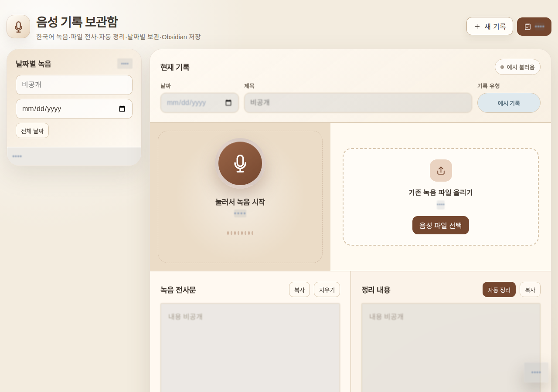This screenshot has height=392, width=558.
Task: Click the 날짜 field in current record
Action: point(200,103)
